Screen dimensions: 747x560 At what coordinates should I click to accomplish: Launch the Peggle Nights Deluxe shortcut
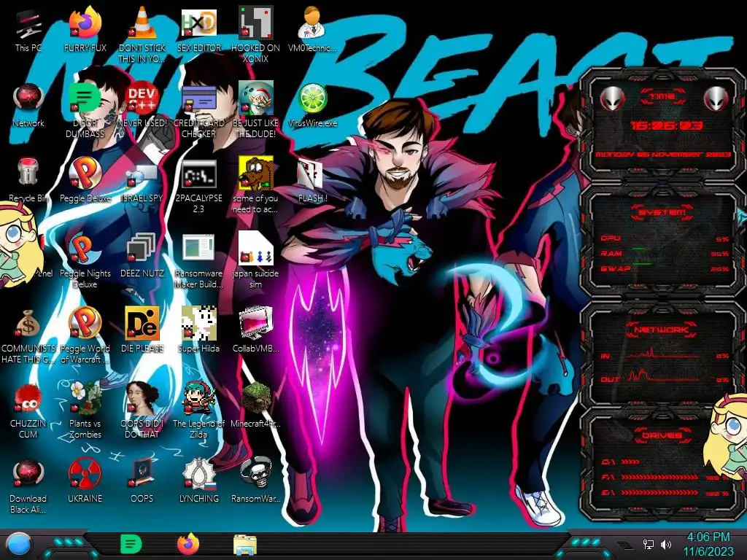(x=85, y=261)
